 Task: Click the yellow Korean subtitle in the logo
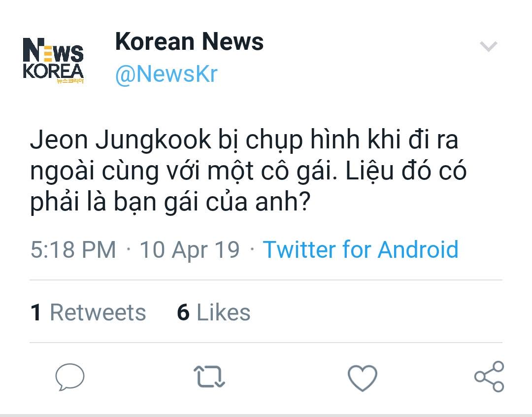tap(70, 81)
